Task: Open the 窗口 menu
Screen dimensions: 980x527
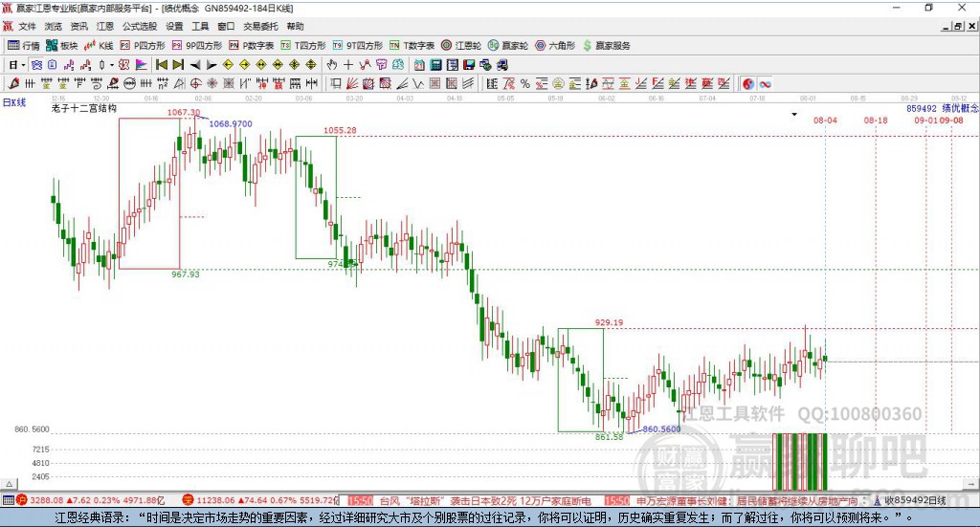Action: point(226,26)
